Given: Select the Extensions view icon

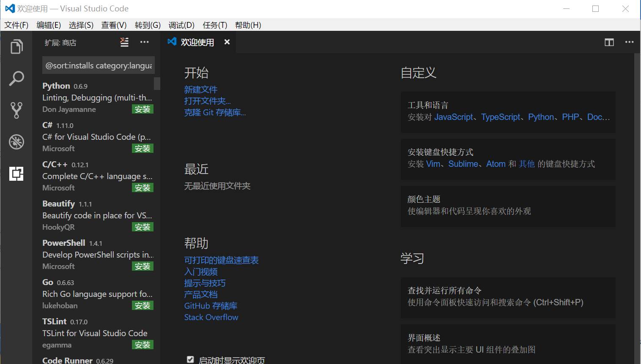Looking at the screenshot, I should pos(16,174).
